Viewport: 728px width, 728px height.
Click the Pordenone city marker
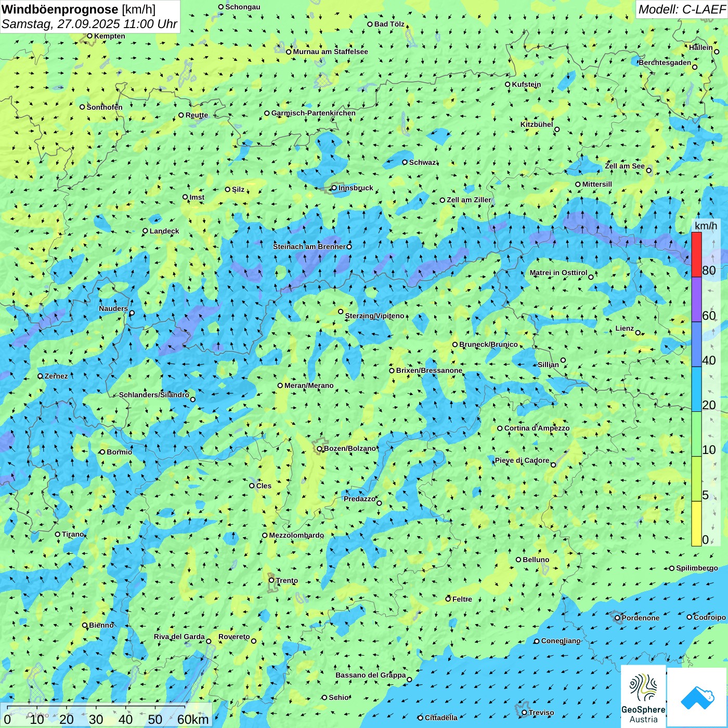617,618
